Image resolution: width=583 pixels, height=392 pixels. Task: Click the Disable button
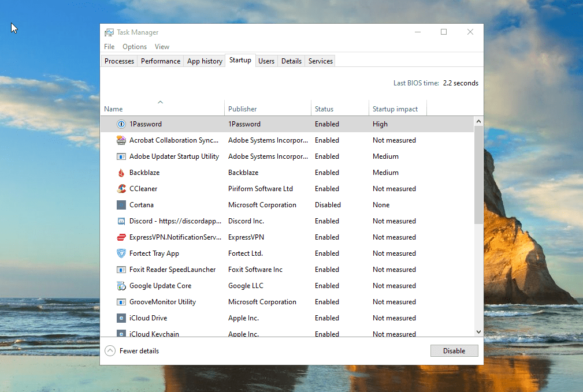pos(454,351)
